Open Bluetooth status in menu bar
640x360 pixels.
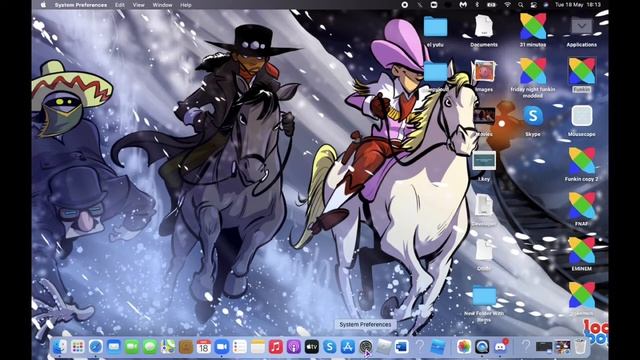click(477, 5)
